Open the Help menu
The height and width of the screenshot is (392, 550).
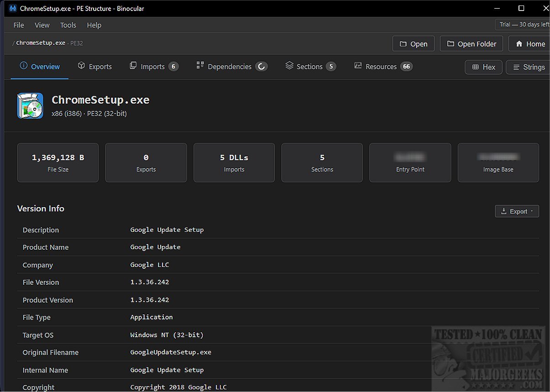[94, 25]
